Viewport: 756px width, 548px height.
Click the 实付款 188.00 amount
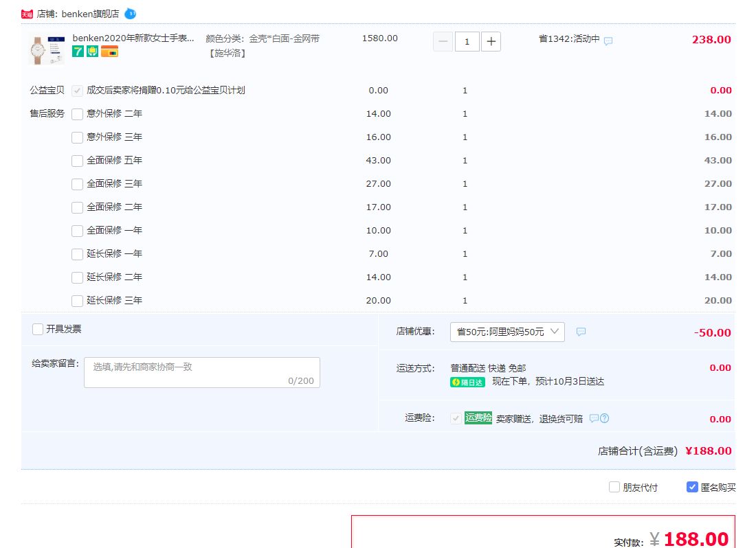click(x=696, y=539)
